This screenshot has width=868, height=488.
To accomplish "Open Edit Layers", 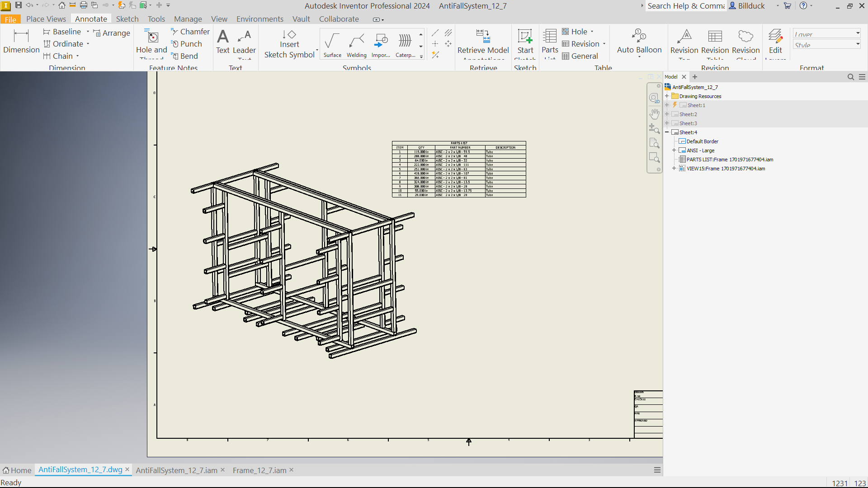I will (x=775, y=43).
